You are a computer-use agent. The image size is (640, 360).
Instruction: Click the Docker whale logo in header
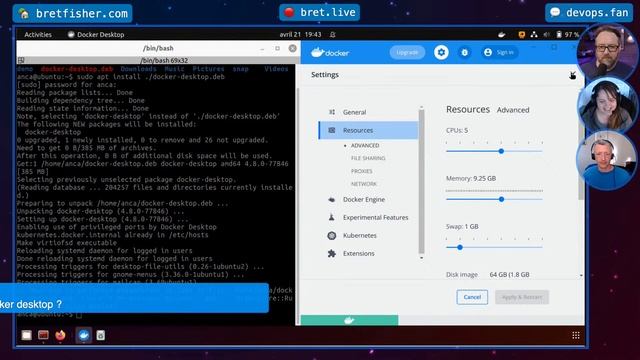330,52
